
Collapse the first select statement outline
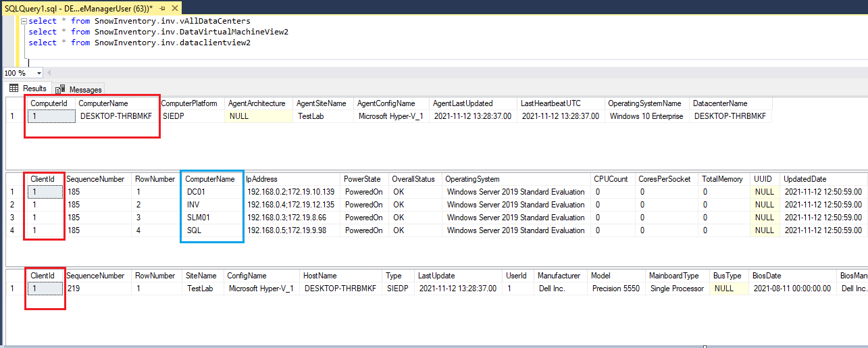pyautogui.click(x=24, y=21)
